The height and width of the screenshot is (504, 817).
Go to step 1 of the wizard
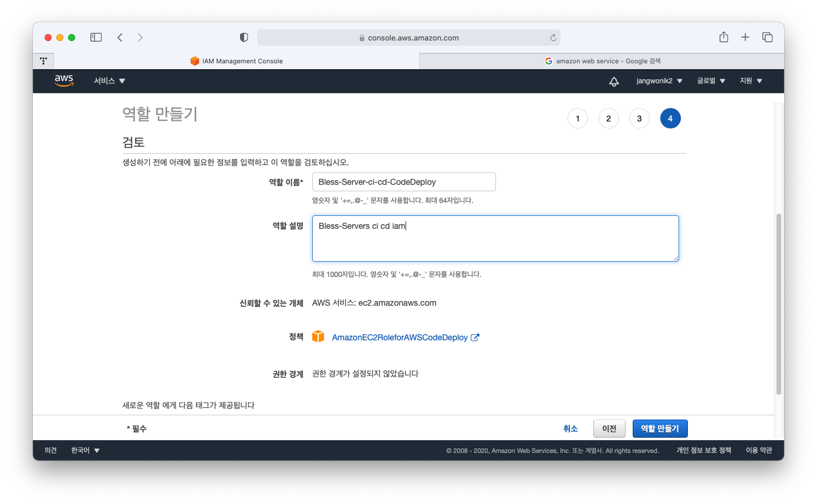pos(578,119)
